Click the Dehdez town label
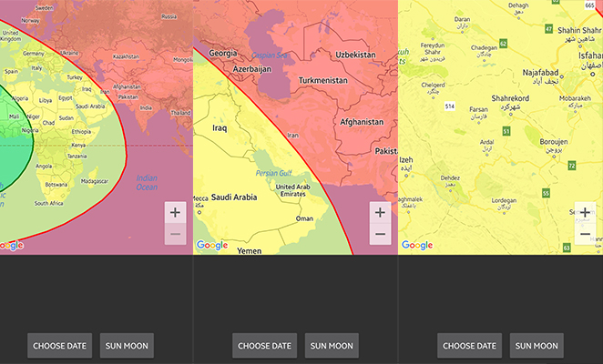 pyautogui.click(x=450, y=181)
